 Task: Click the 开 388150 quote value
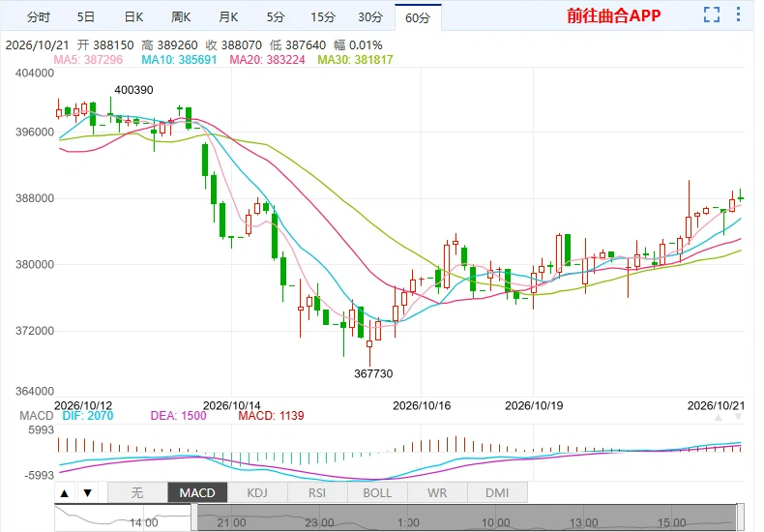click(x=105, y=45)
